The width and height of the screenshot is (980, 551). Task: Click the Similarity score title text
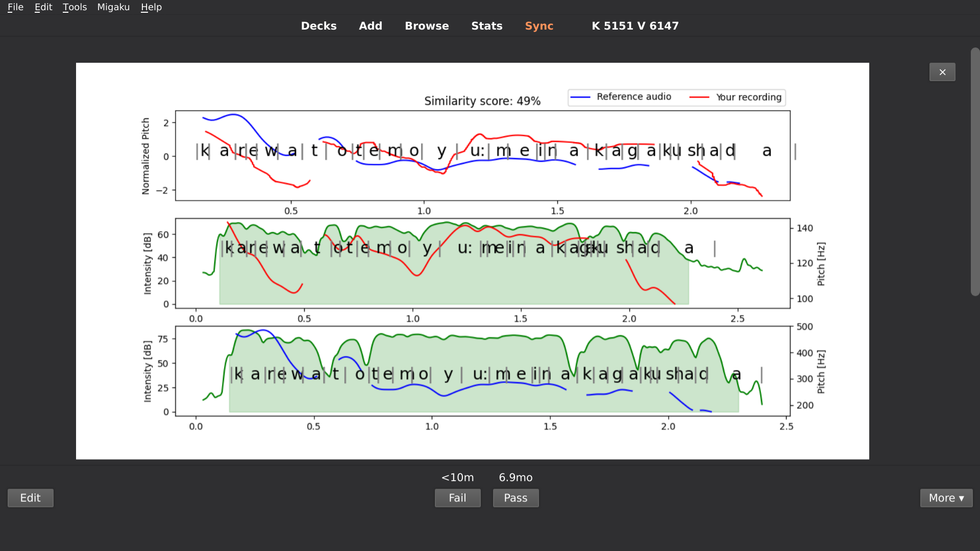(x=482, y=101)
